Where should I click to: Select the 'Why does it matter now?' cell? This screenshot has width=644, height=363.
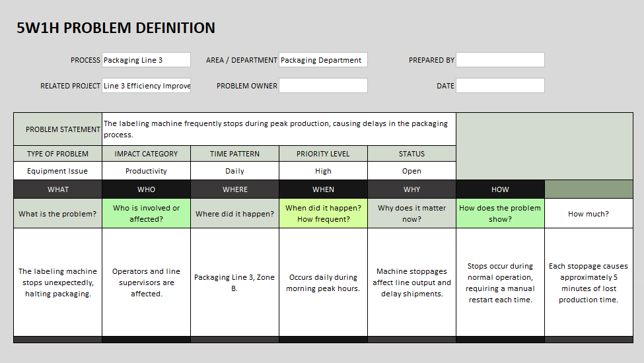click(x=411, y=213)
